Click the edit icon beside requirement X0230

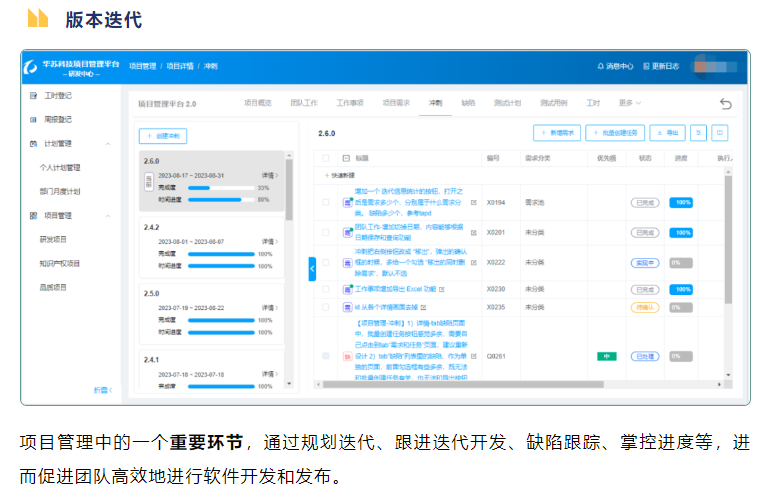(x=443, y=288)
